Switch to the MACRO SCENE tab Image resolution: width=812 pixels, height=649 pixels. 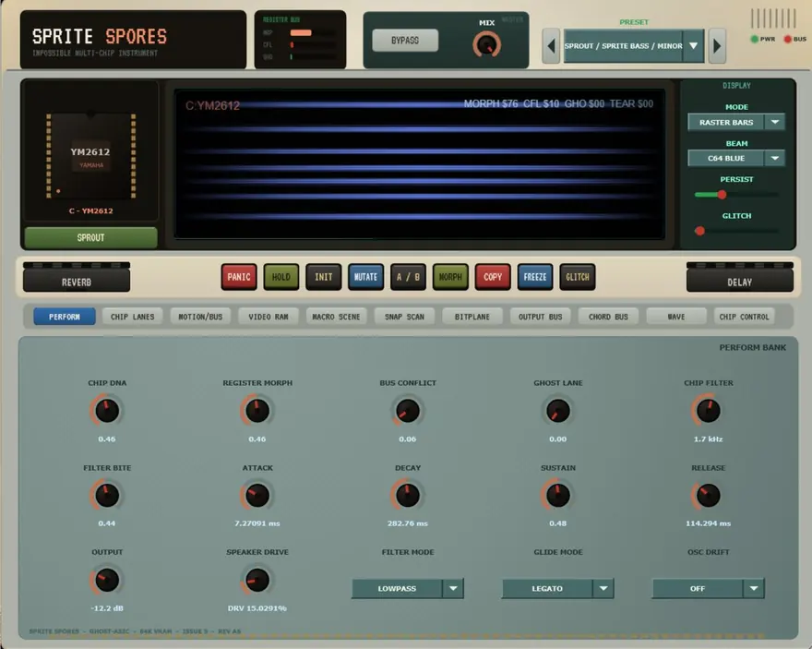tap(336, 317)
